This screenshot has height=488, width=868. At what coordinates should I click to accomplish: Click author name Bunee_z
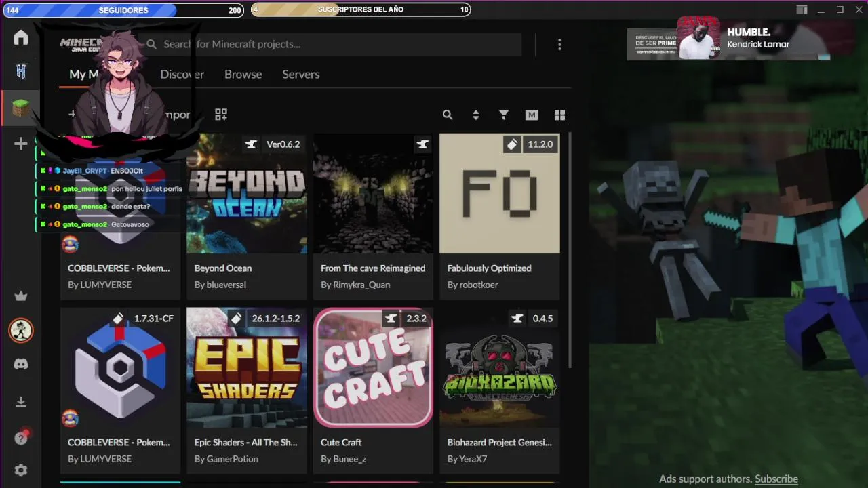click(x=350, y=459)
